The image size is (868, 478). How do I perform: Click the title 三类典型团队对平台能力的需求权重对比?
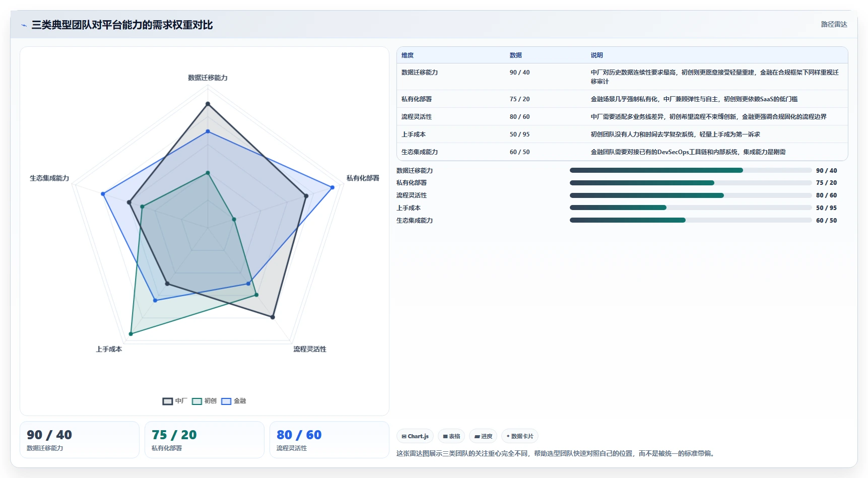click(x=122, y=25)
